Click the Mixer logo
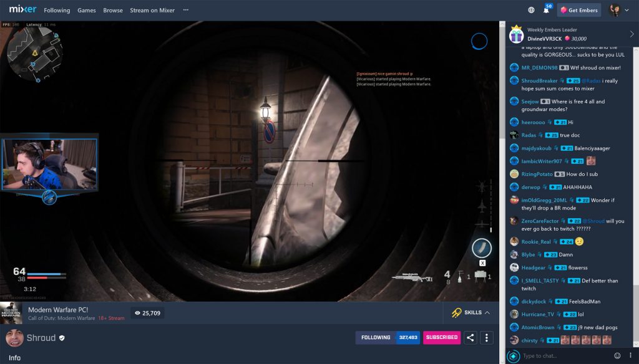 pos(23,9)
